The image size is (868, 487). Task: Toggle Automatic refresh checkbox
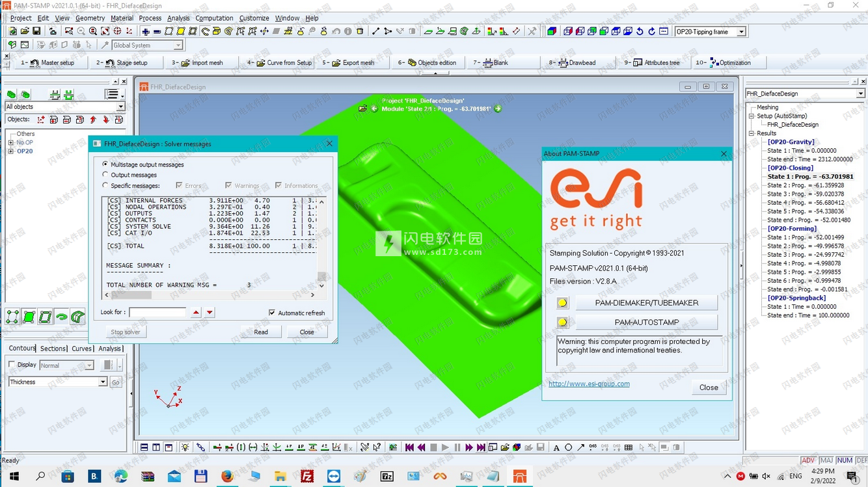pyautogui.click(x=272, y=313)
